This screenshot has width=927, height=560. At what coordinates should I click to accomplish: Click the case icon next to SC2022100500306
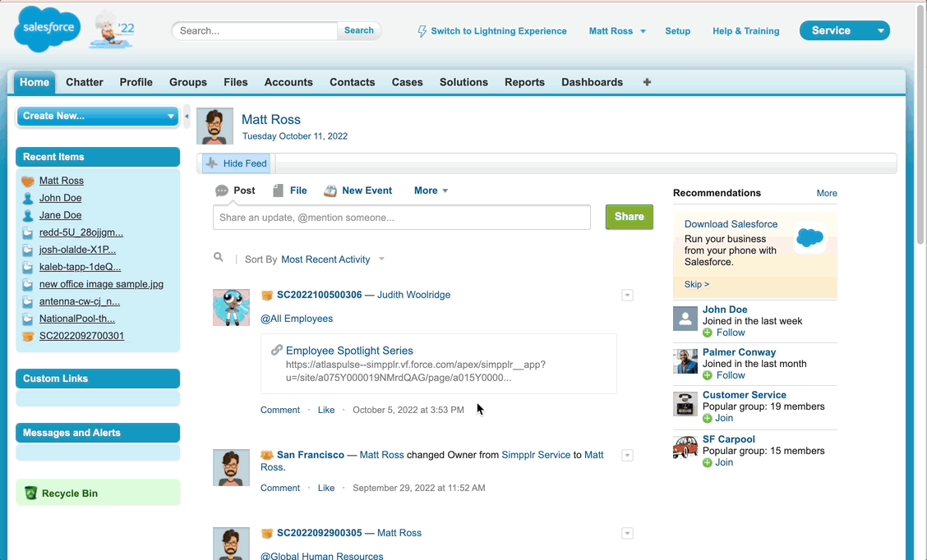coord(266,295)
